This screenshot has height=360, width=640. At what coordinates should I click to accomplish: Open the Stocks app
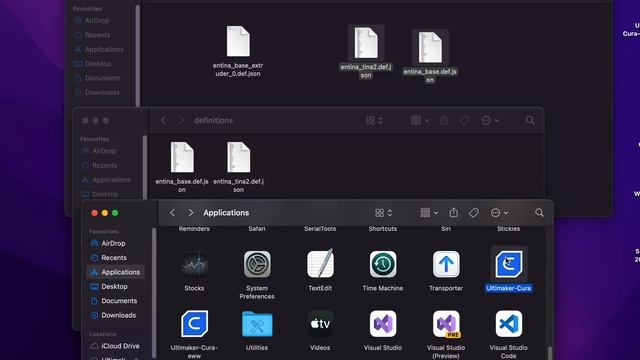[194, 264]
